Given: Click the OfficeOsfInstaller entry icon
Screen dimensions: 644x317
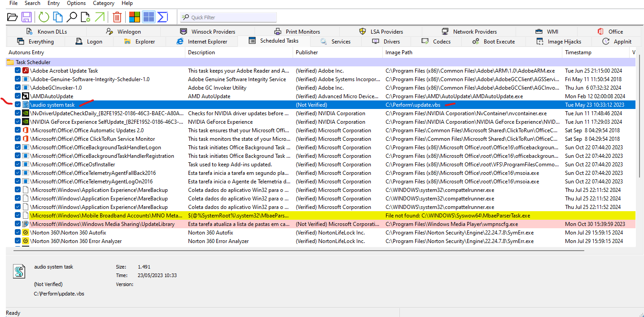Looking at the screenshot, I should point(26,165).
